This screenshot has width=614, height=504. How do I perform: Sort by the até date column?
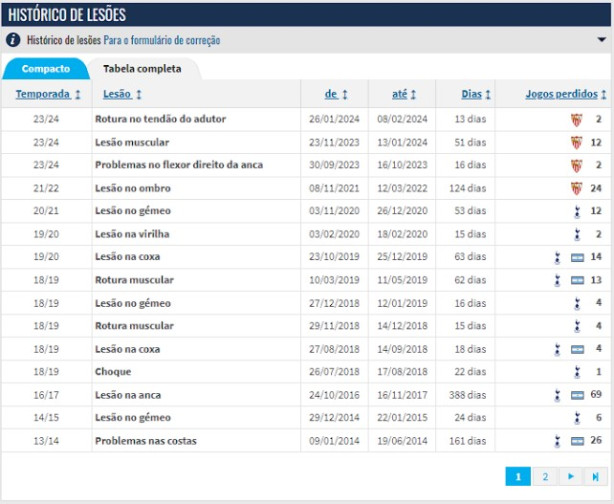pyautogui.click(x=404, y=94)
